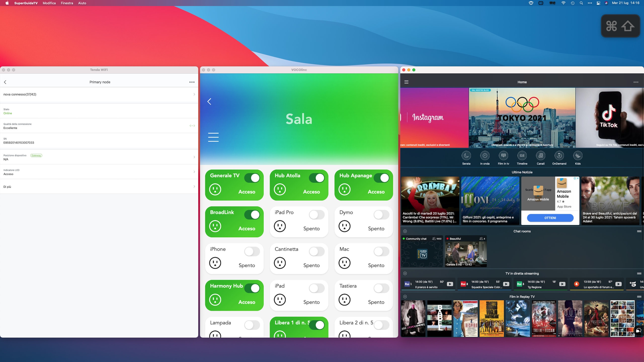Open the Timeline icon

(x=522, y=156)
